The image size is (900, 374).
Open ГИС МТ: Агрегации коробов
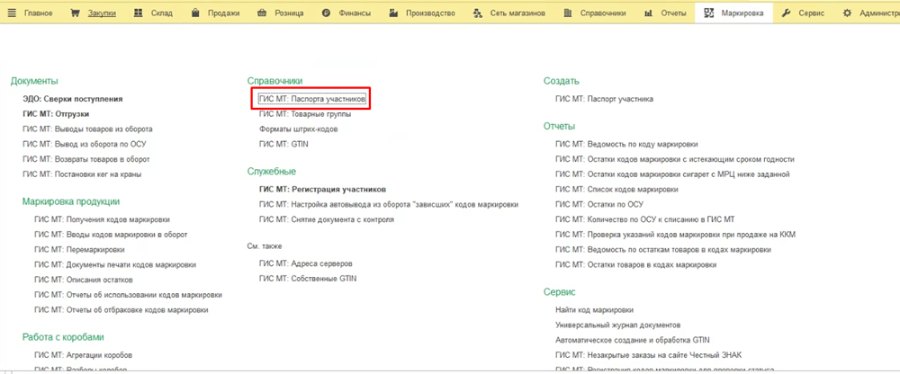[x=83, y=355]
